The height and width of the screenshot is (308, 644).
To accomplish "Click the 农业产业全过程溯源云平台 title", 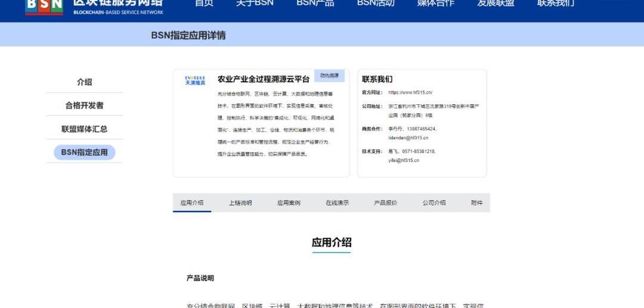I will (x=264, y=79).
